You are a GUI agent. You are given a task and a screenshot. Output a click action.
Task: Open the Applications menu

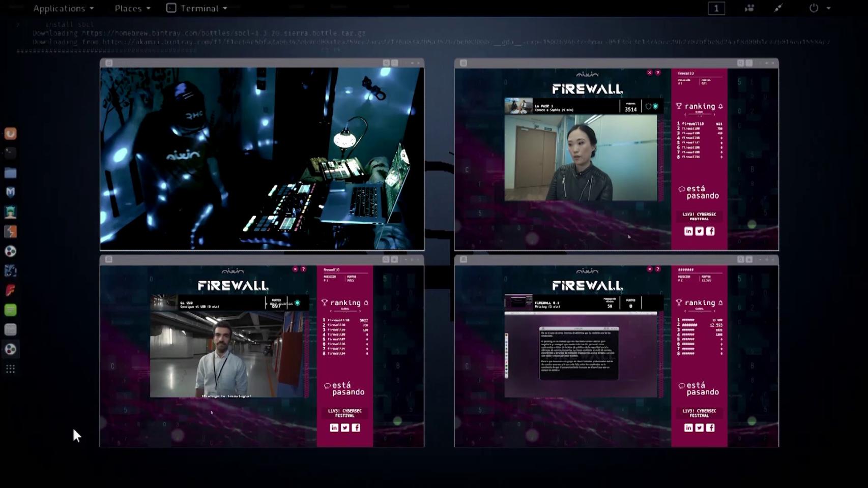pyautogui.click(x=64, y=8)
